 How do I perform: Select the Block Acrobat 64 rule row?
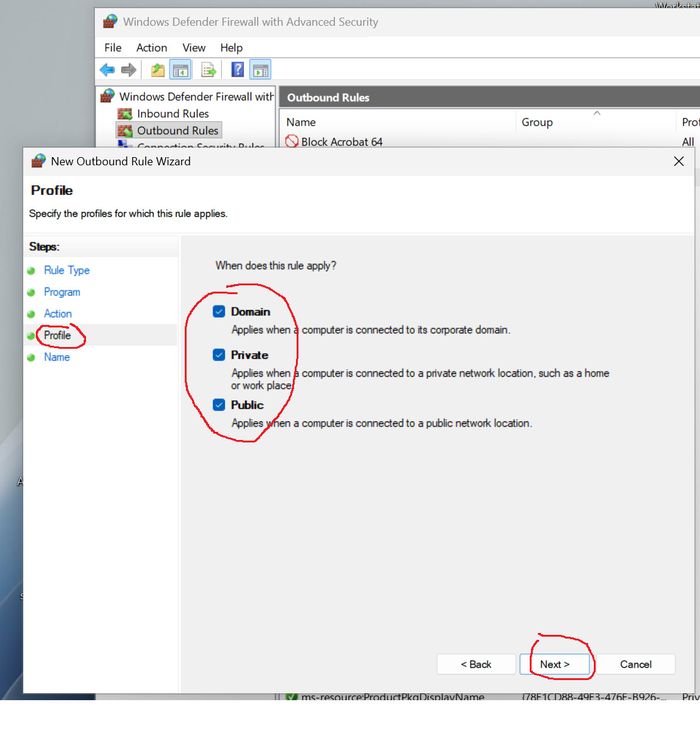(x=489, y=141)
